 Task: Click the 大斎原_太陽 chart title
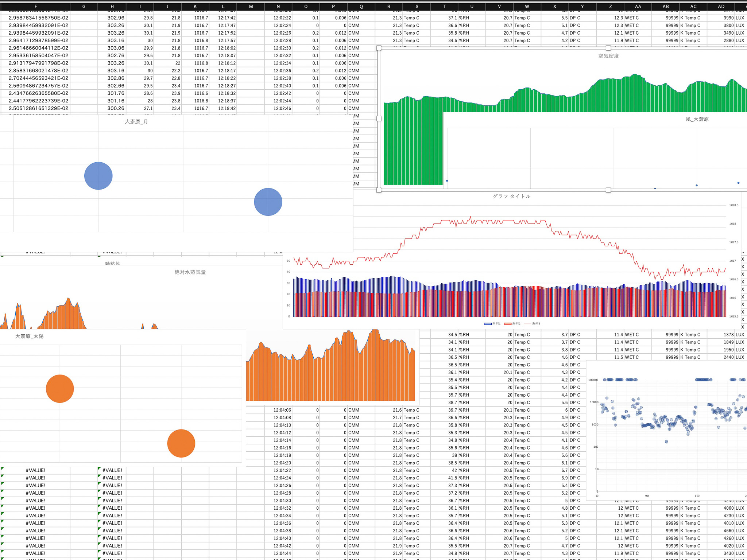(x=29, y=336)
